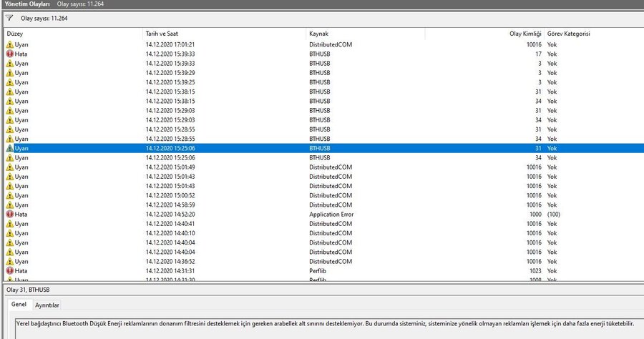Sort by Kaynak column header
Screen dimensions: 644x339
click(318, 34)
